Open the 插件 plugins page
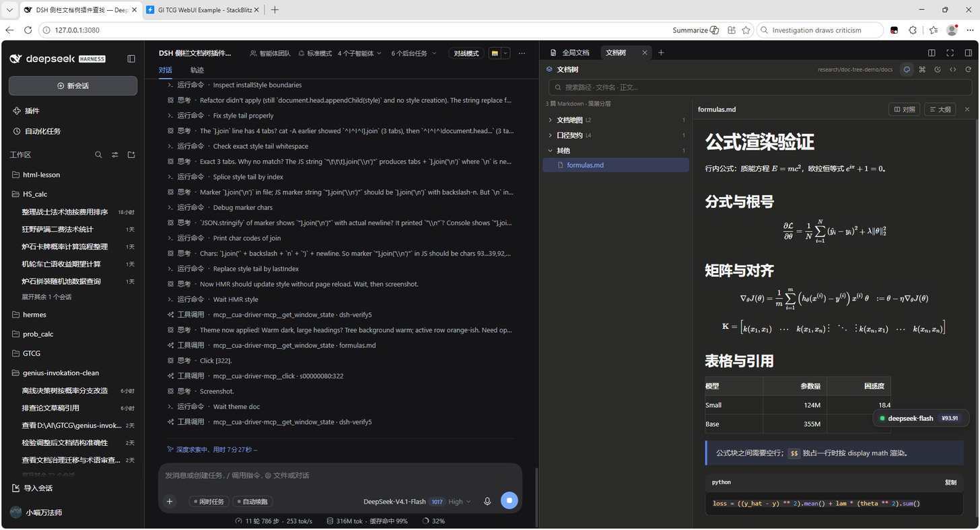This screenshot has height=530, width=980. [x=73, y=111]
